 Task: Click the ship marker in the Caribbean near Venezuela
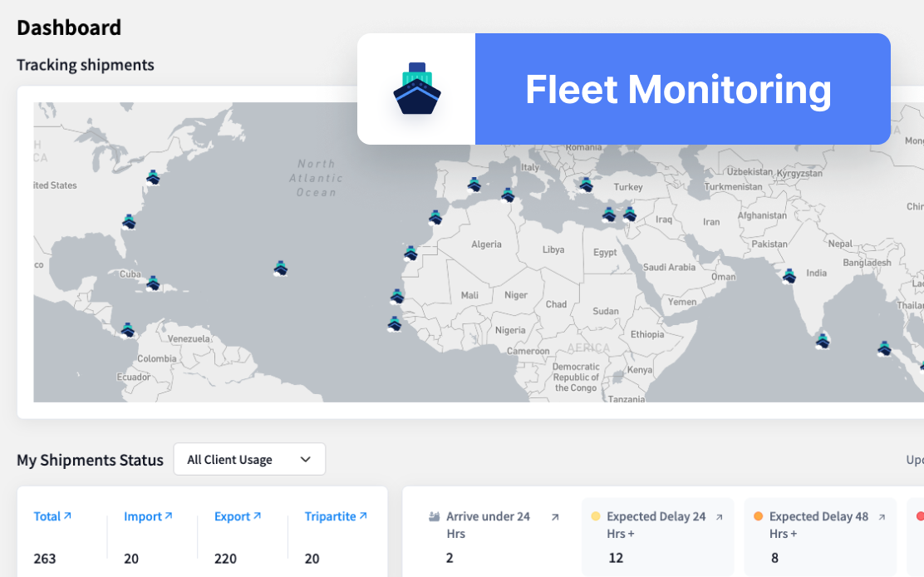tap(126, 329)
